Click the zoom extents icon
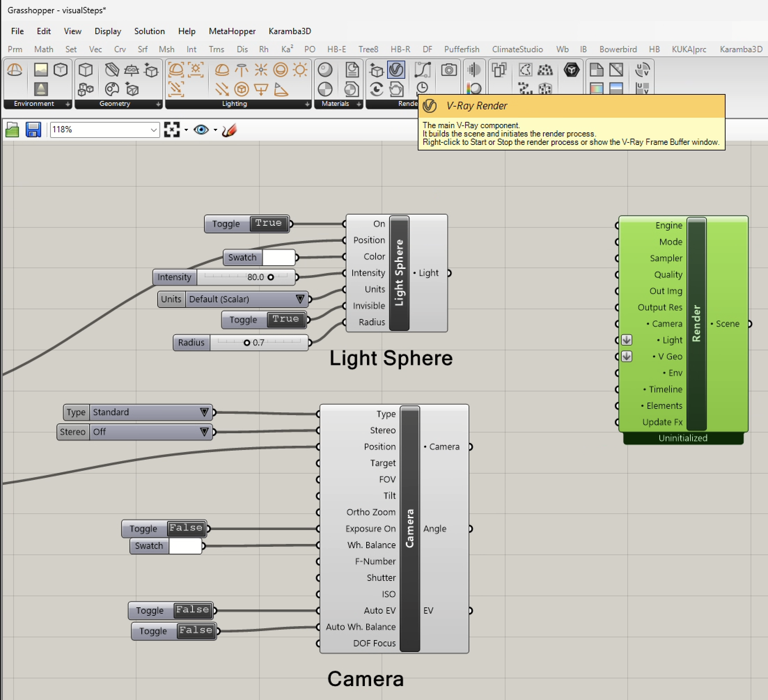Viewport: 768px width, 700px height. pyautogui.click(x=172, y=130)
